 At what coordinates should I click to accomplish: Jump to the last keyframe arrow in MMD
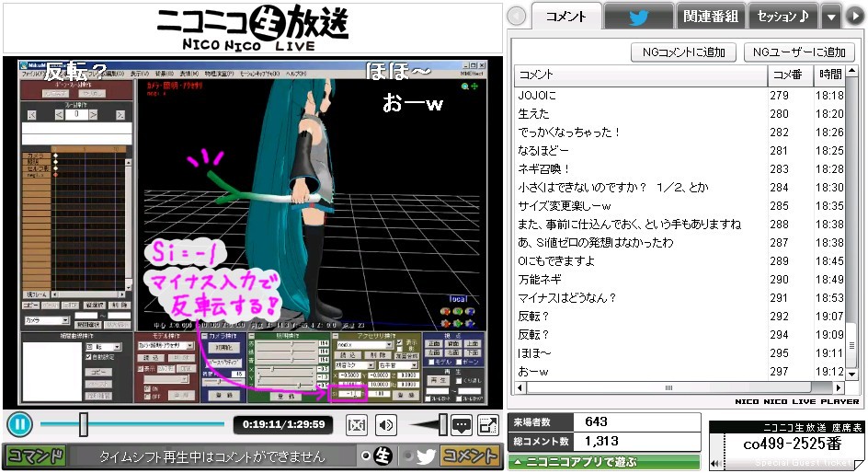coord(120,115)
